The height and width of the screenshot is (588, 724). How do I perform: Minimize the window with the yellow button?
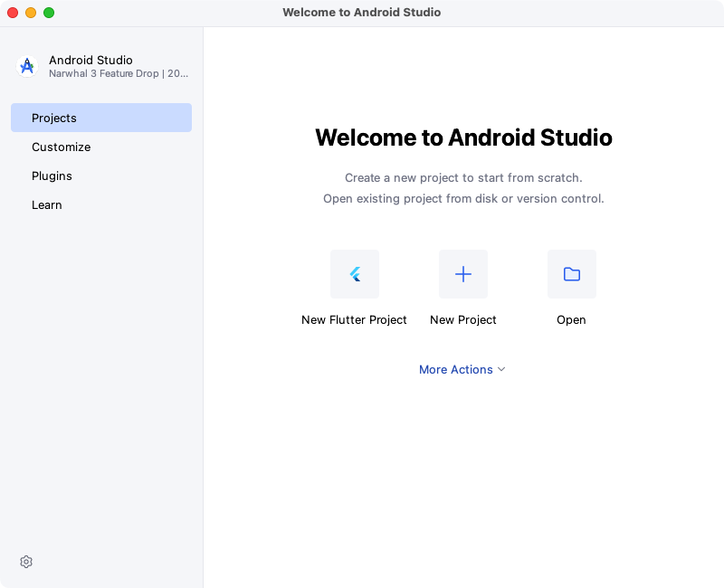[31, 13]
